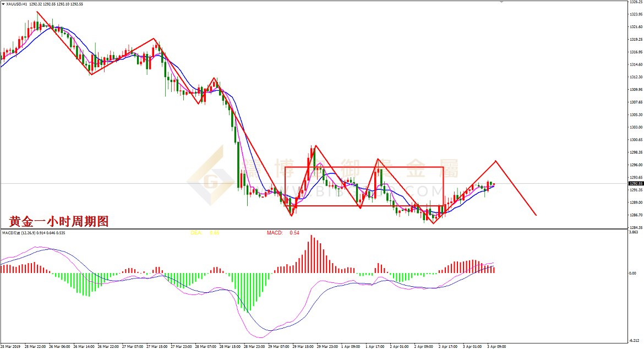Click time axis label 1 Apr 17:00
644x349 pixels.
tap(375, 347)
